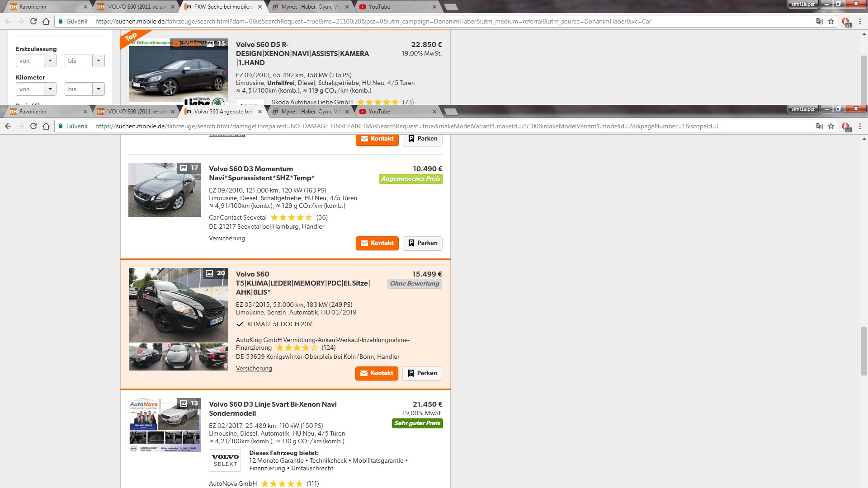868x488 pixels.
Task: Click home icon in the back (top) window
Action: pyautogui.click(x=46, y=21)
